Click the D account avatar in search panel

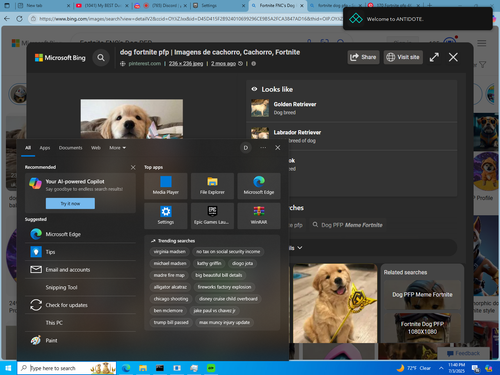click(x=246, y=148)
